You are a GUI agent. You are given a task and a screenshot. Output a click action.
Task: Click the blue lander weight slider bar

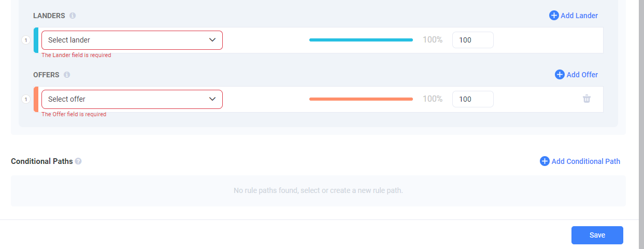[x=361, y=40]
